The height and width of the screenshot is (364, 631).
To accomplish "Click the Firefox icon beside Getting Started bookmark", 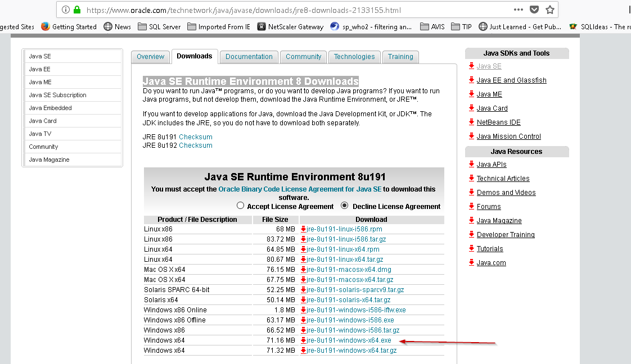I will [x=46, y=26].
